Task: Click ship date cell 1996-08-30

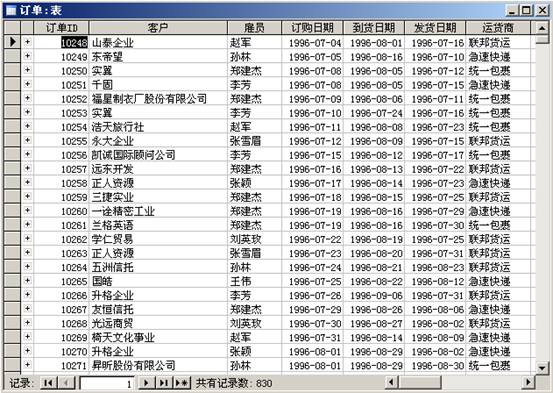Action: pos(435,365)
